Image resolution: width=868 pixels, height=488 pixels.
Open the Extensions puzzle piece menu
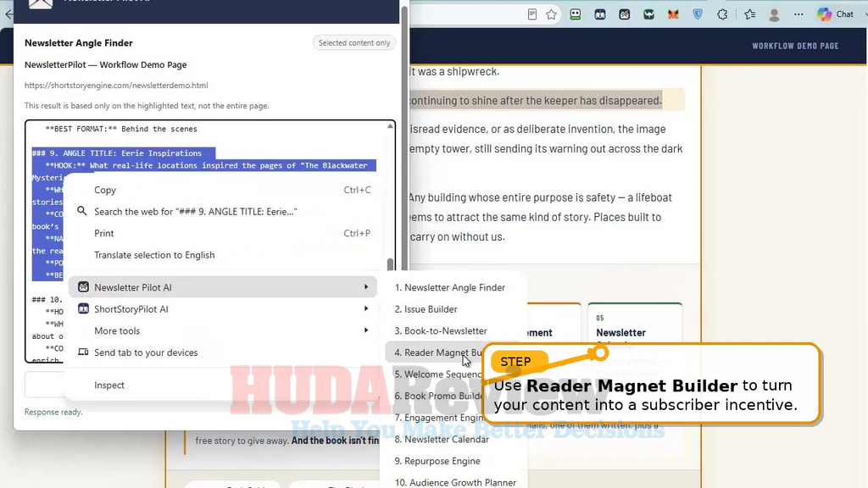click(x=722, y=14)
